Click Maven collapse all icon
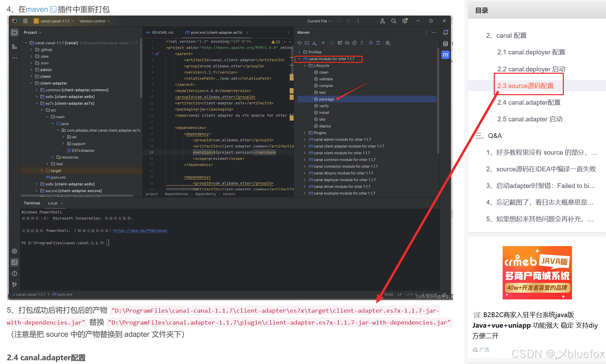606x364 pixels. [x=362, y=43]
